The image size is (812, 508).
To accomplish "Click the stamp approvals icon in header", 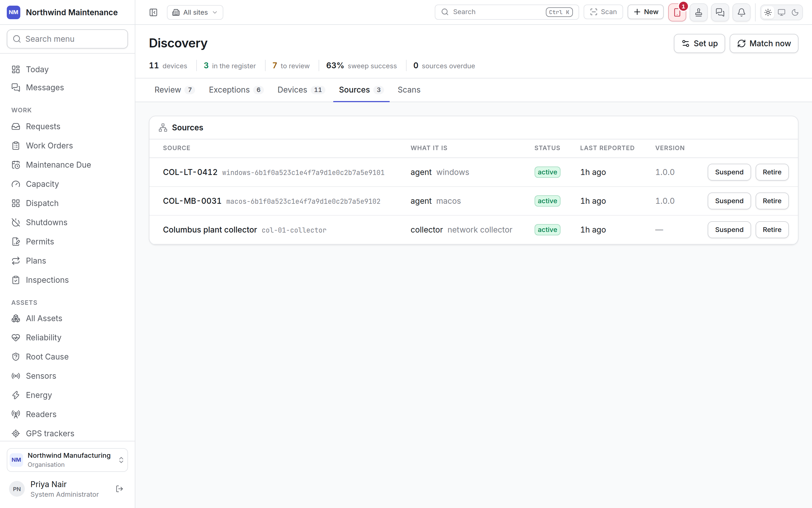I will [699, 12].
